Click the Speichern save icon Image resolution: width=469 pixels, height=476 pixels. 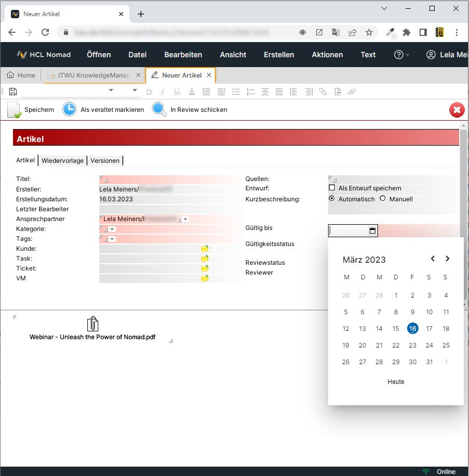(x=14, y=110)
